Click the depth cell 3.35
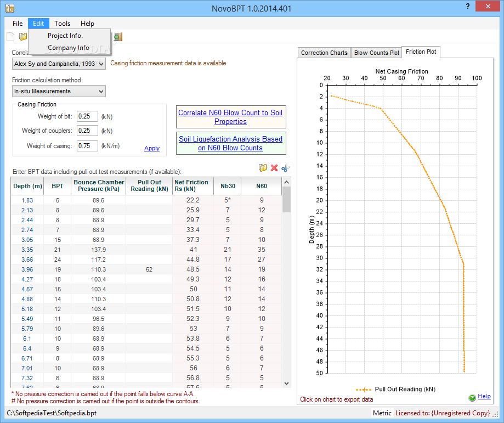 pyautogui.click(x=27, y=250)
